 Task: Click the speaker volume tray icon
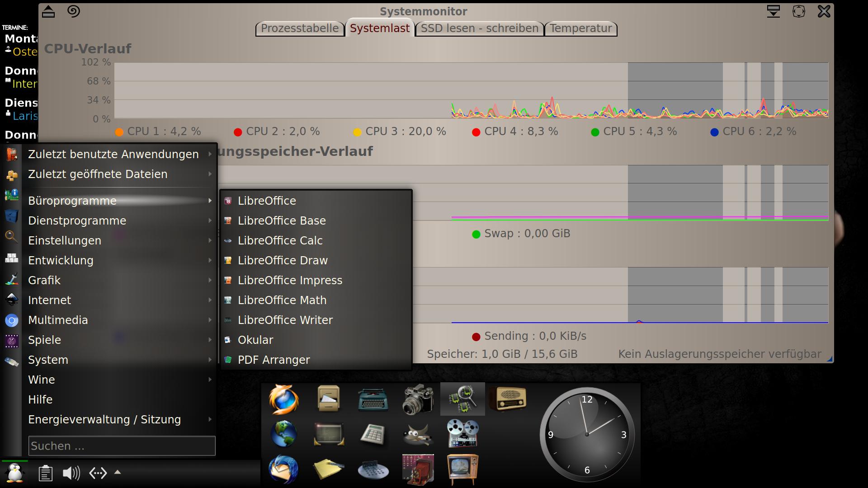[x=71, y=473]
